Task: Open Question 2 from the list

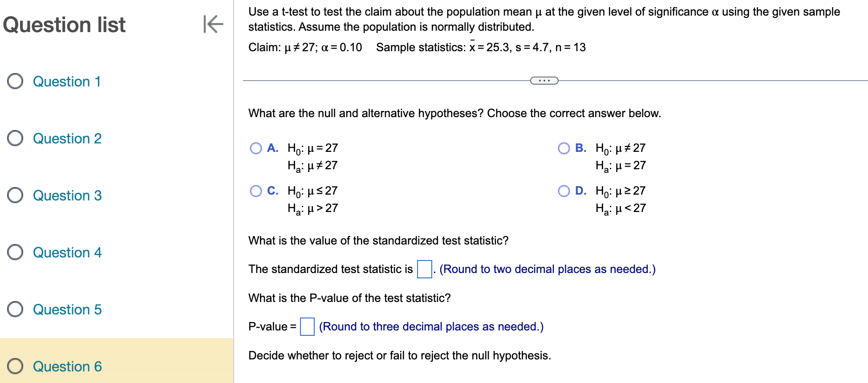Action: pyautogui.click(x=68, y=139)
